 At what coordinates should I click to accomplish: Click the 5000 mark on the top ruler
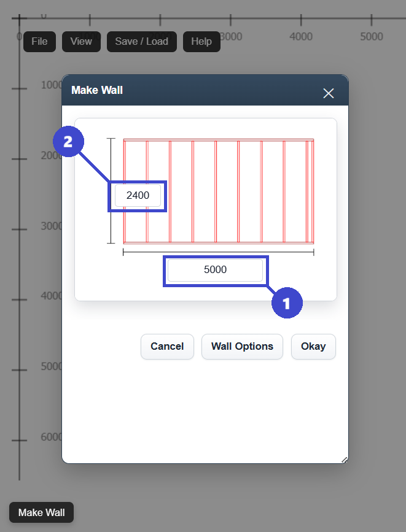[372, 36]
